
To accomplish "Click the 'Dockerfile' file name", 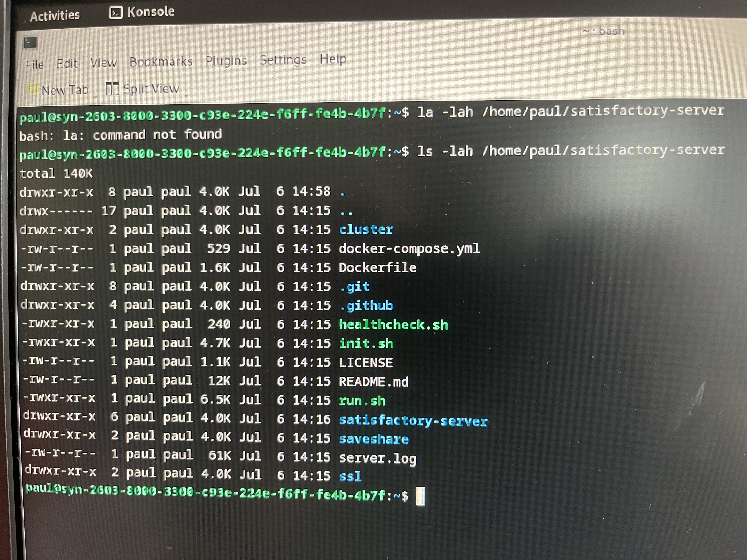I will [378, 268].
